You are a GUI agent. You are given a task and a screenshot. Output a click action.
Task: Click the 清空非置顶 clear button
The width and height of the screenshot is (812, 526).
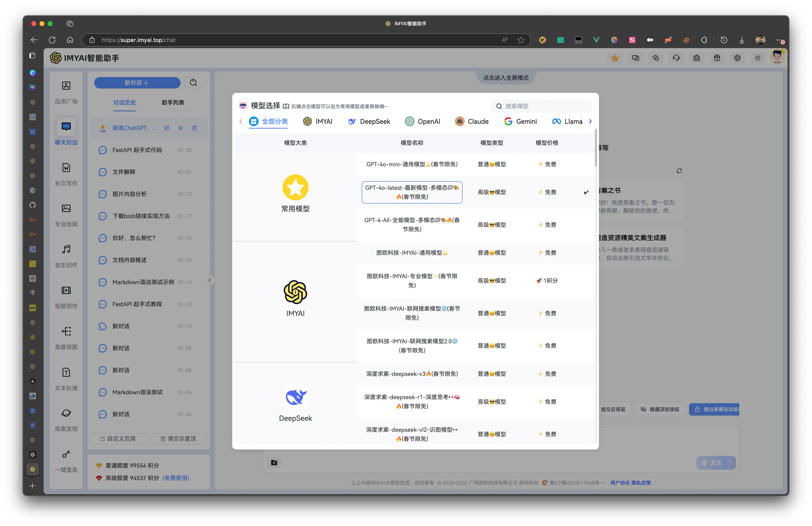[x=179, y=439]
